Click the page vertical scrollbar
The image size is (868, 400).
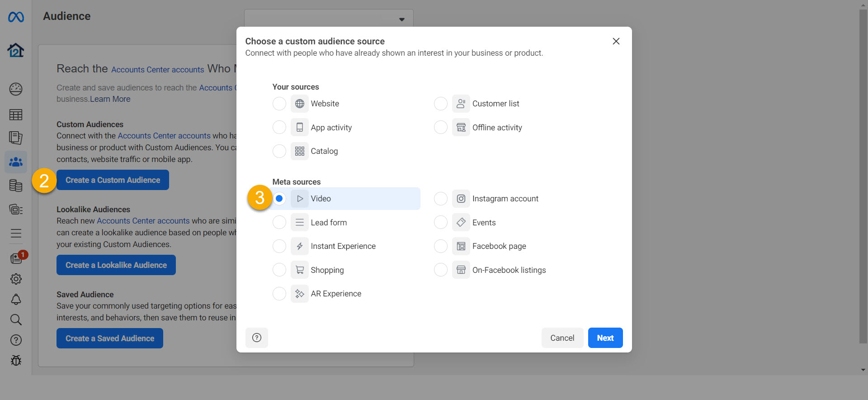point(863,176)
